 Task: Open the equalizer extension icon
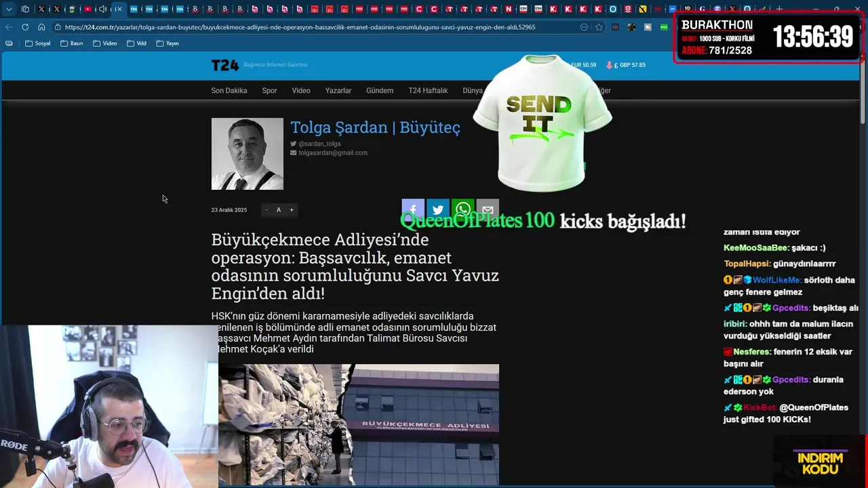point(616,27)
